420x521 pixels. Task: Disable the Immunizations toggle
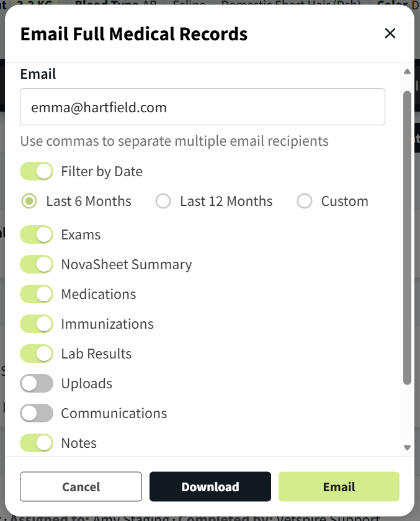(x=37, y=324)
